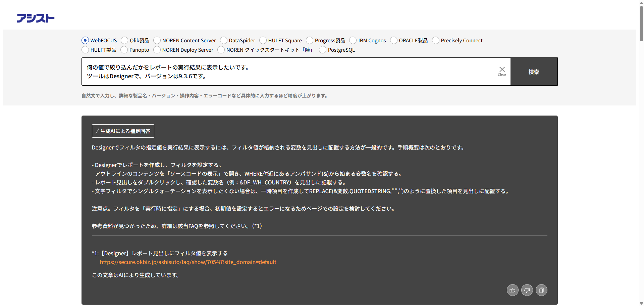Choose the NOREN Content Server option
Screen dimensions: 644x306
click(x=157, y=40)
